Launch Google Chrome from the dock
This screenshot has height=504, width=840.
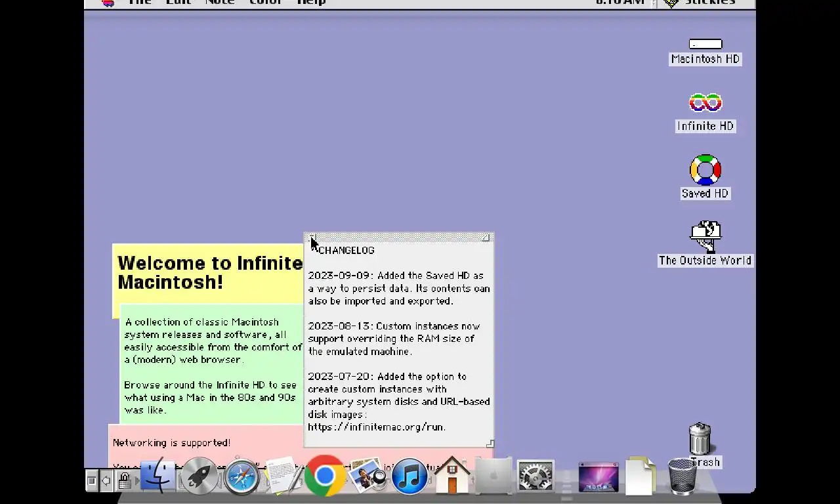pyautogui.click(x=325, y=474)
